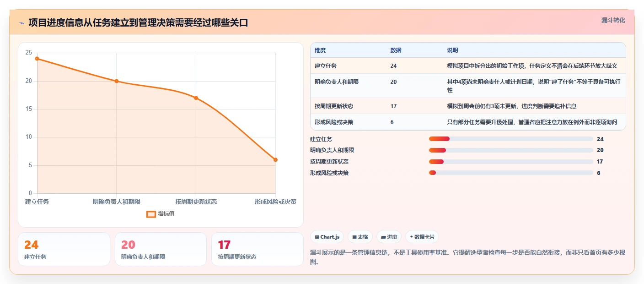Select the 明确负责人和期限 table row cell

coord(337,82)
